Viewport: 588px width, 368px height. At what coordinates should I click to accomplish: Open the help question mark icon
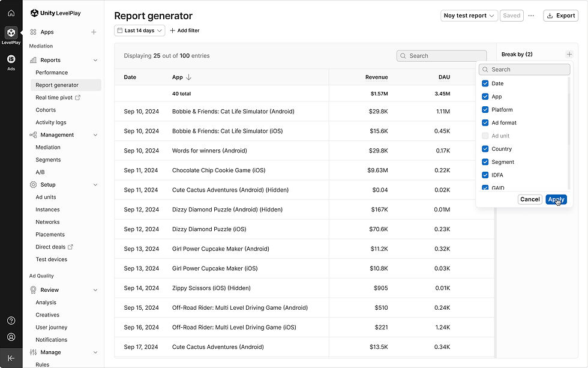click(11, 321)
